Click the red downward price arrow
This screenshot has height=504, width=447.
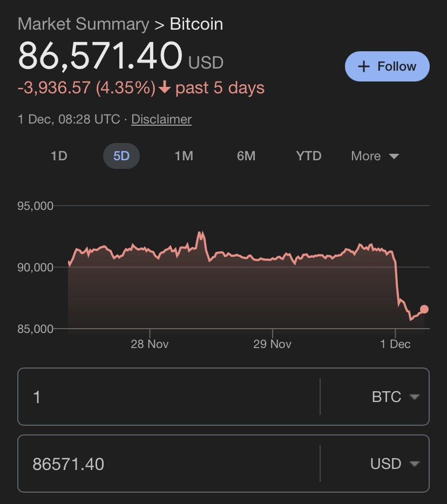(165, 88)
